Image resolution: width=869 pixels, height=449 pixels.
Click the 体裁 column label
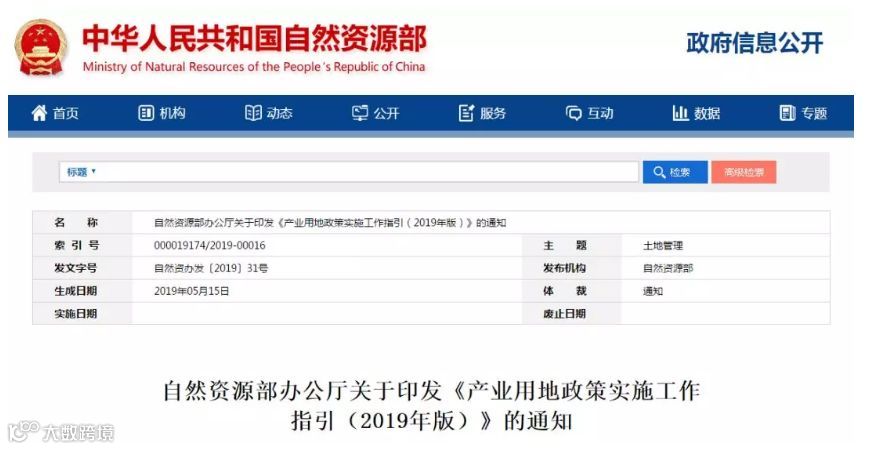(x=565, y=291)
